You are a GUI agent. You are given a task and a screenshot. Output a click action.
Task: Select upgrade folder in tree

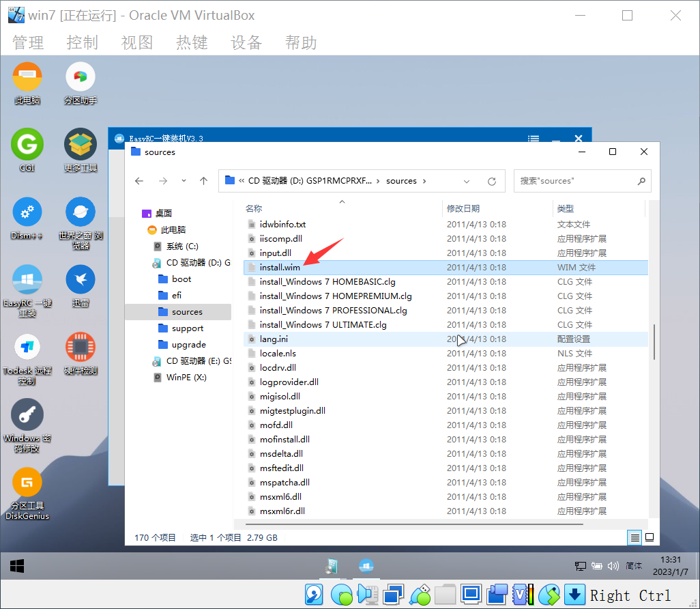click(x=188, y=345)
